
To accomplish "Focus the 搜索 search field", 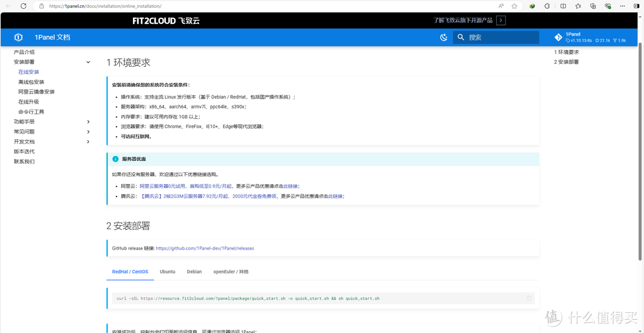I will pyautogui.click(x=496, y=38).
